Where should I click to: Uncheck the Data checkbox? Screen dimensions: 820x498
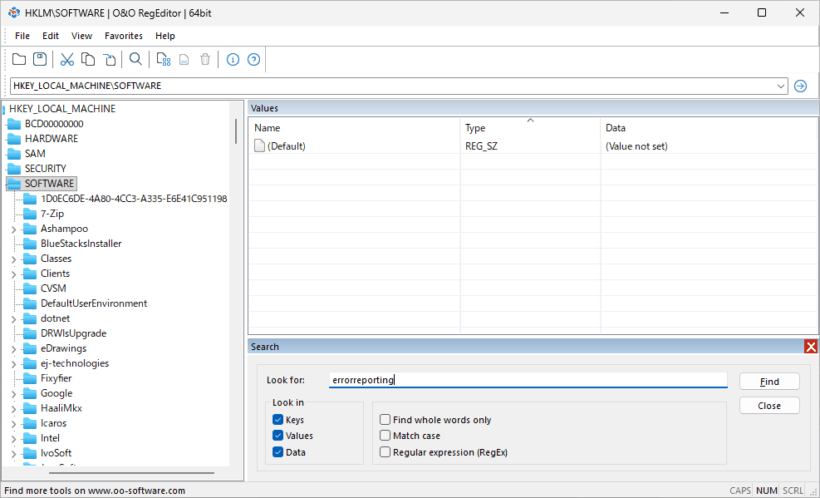tap(278, 452)
